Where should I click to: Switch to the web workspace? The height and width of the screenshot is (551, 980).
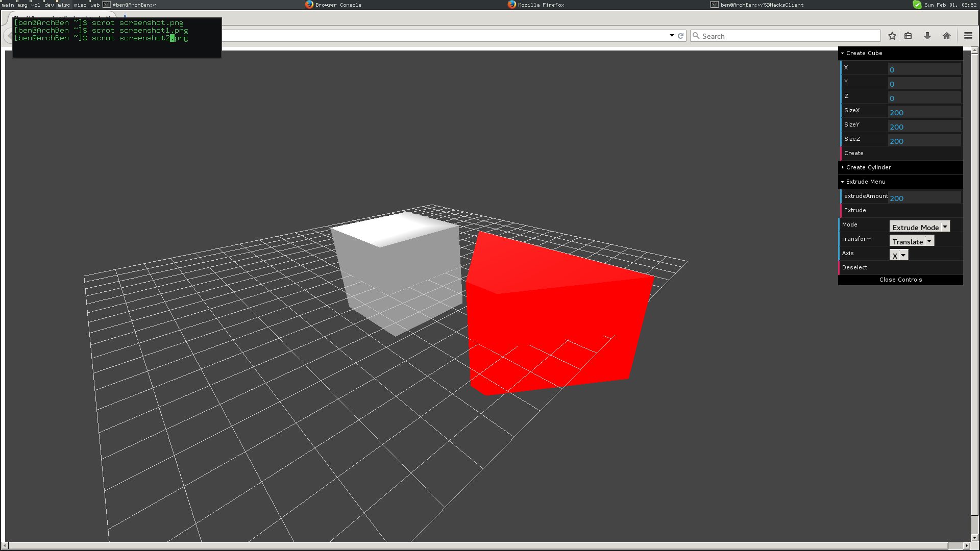pos(95,5)
